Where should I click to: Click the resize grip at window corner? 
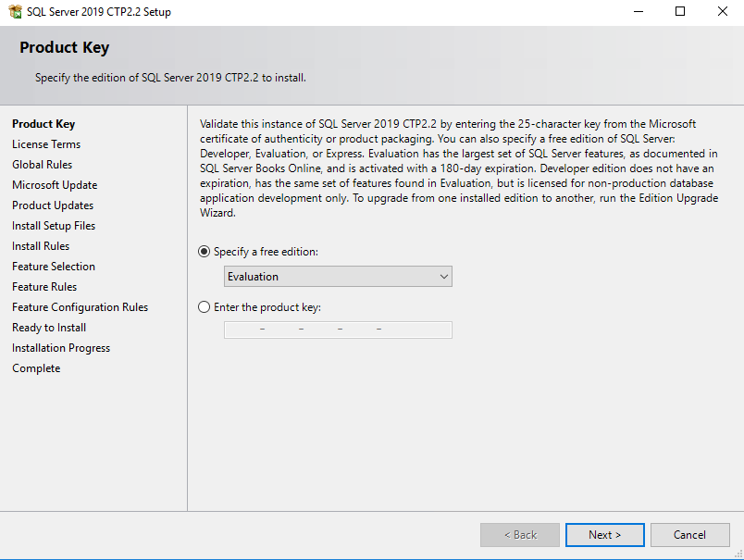click(x=738, y=554)
